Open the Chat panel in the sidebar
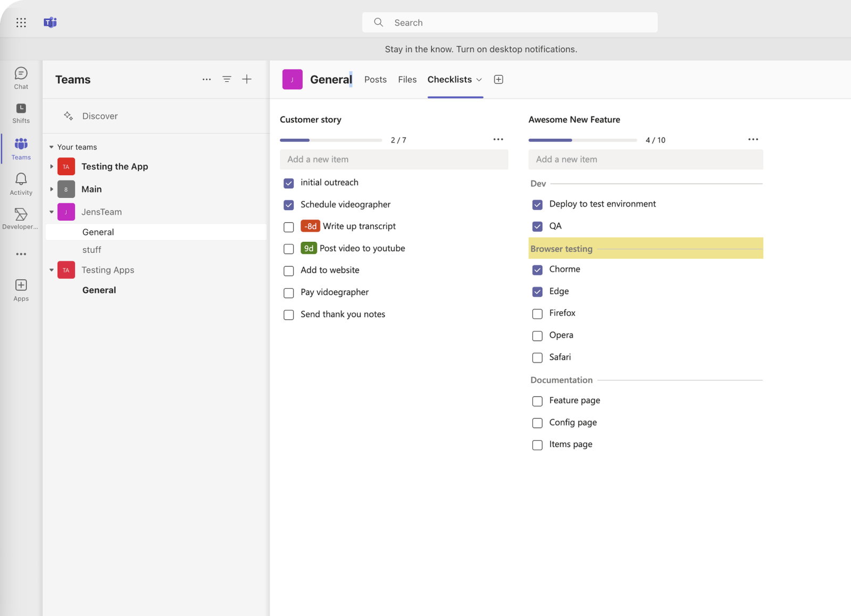This screenshot has width=851, height=616. (x=21, y=78)
